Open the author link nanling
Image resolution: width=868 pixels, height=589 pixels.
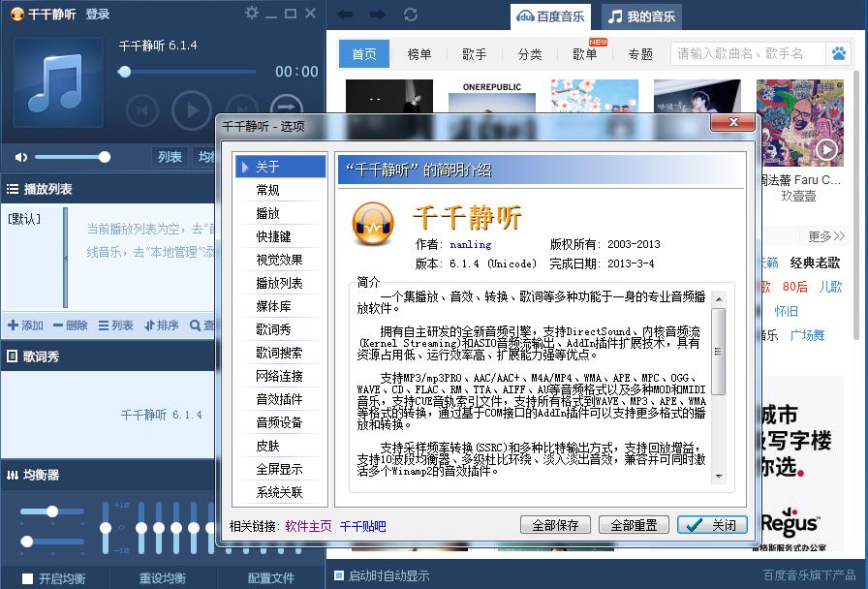click(x=471, y=245)
